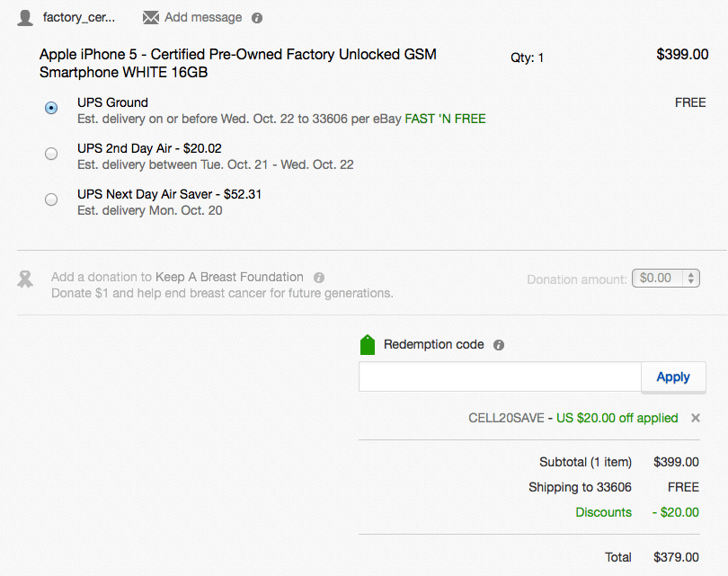Click the info icon next to Add message
728x576 pixels.
(256, 17)
